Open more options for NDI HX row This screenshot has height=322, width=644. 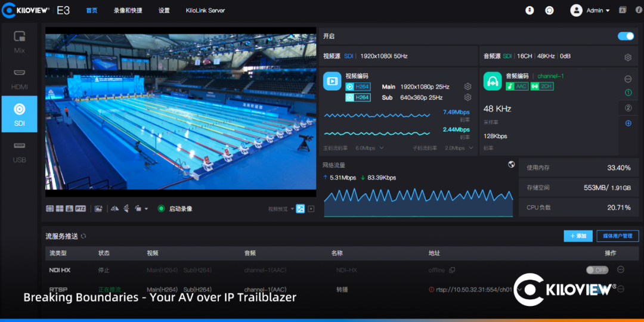point(621,270)
